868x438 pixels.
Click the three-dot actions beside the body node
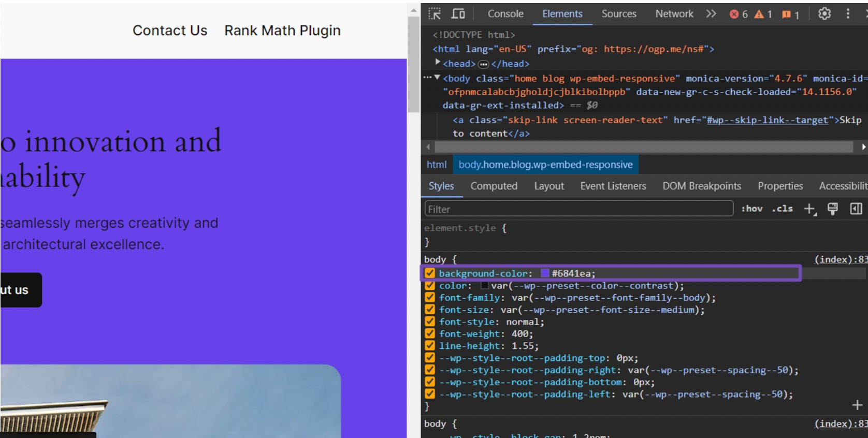click(427, 78)
